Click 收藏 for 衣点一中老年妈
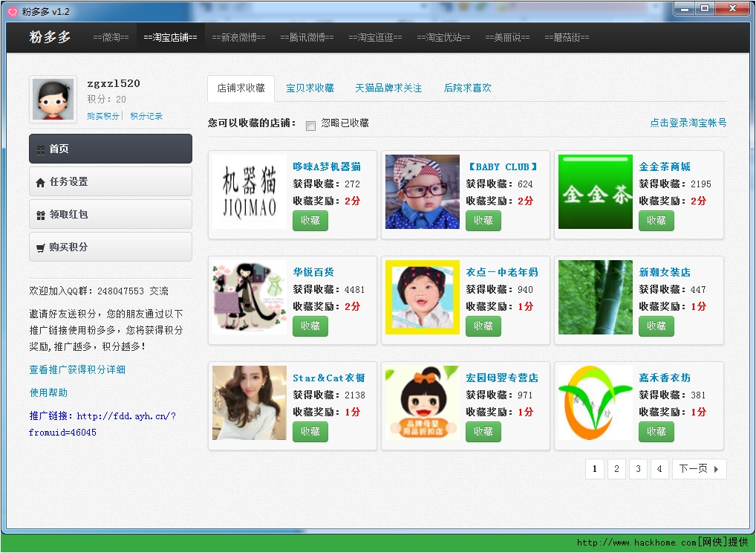Screen dimensions: 756x553 [483, 326]
